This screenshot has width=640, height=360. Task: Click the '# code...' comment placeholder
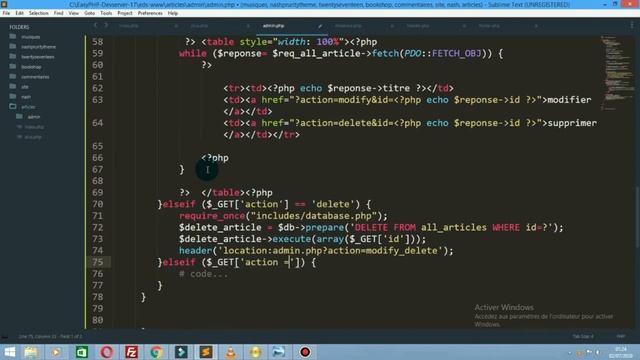pyautogui.click(x=203, y=274)
